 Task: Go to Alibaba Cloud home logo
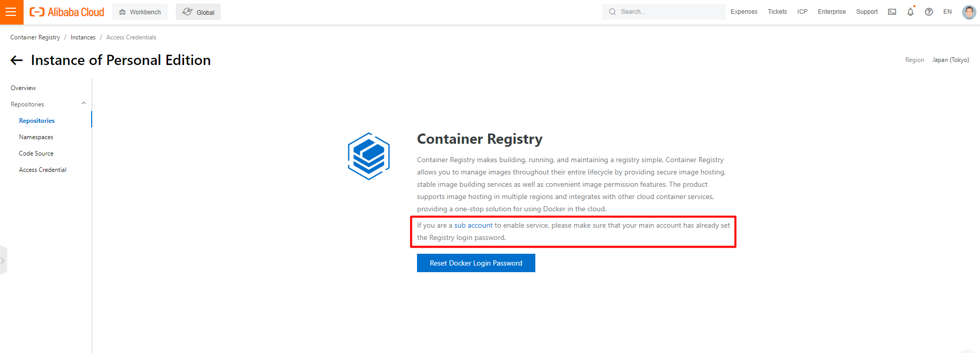coord(67,12)
